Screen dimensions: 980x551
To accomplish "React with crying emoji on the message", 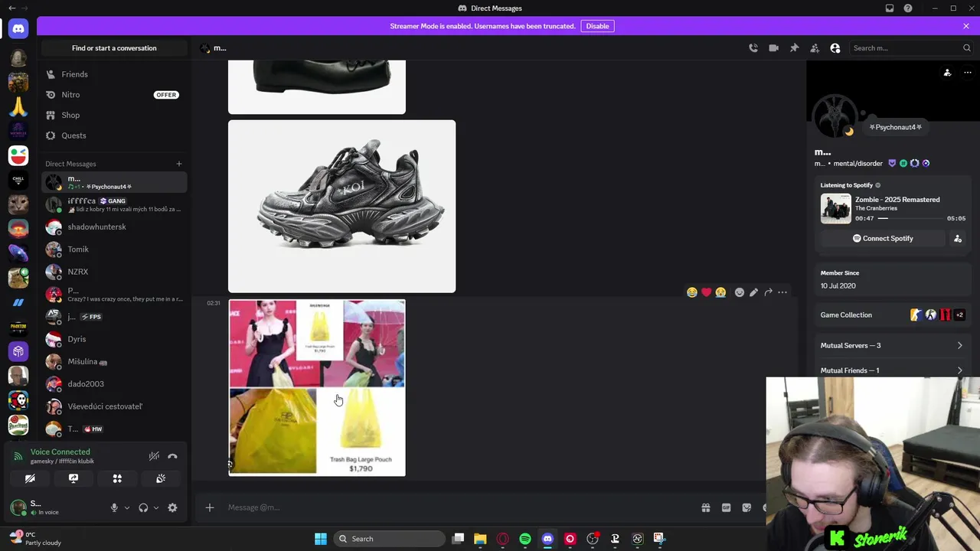I will click(721, 292).
